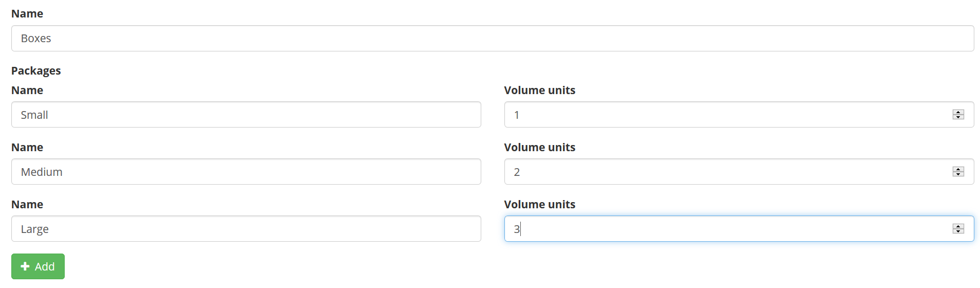Click the Name label above Large field

pos(27,205)
